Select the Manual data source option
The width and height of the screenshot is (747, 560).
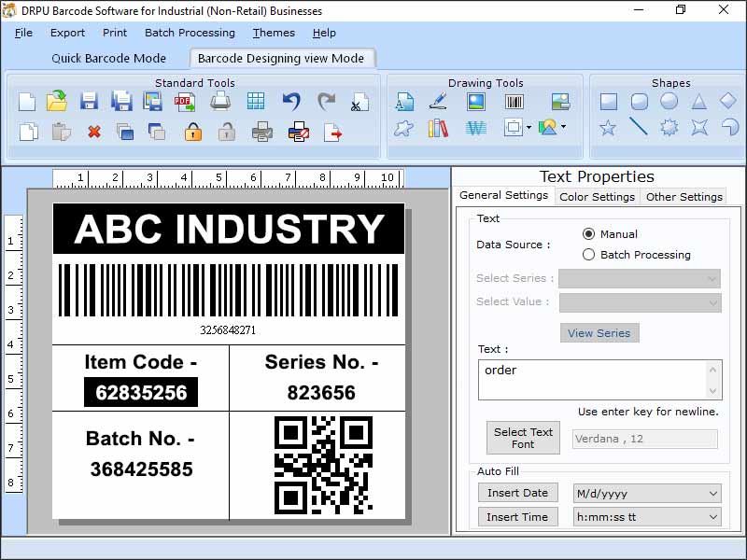[x=589, y=234]
